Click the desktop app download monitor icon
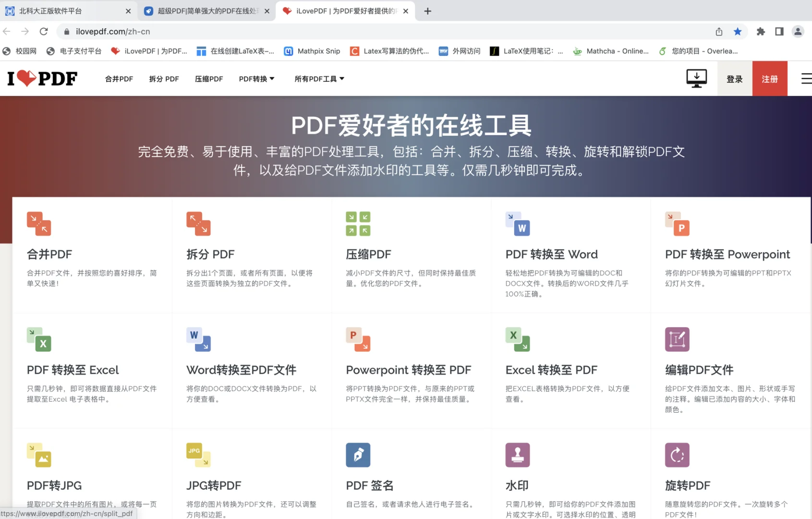This screenshot has width=812, height=519. point(696,78)
